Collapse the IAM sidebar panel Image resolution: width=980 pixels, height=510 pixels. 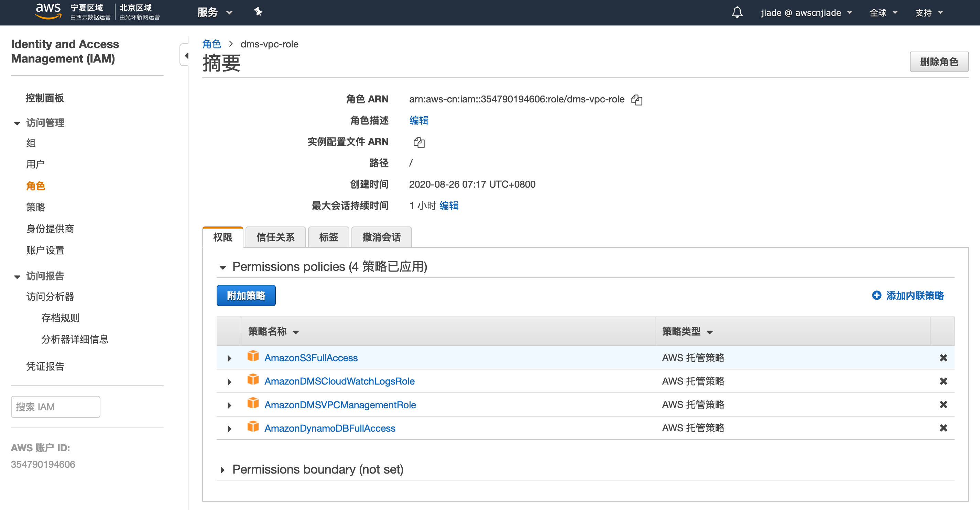click(x=186, y=56)
